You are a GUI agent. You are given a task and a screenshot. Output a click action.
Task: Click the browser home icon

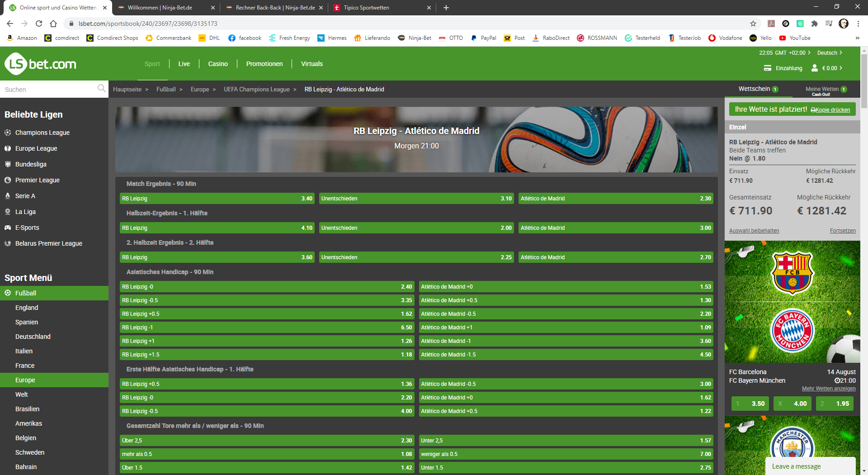pos(53,24)
